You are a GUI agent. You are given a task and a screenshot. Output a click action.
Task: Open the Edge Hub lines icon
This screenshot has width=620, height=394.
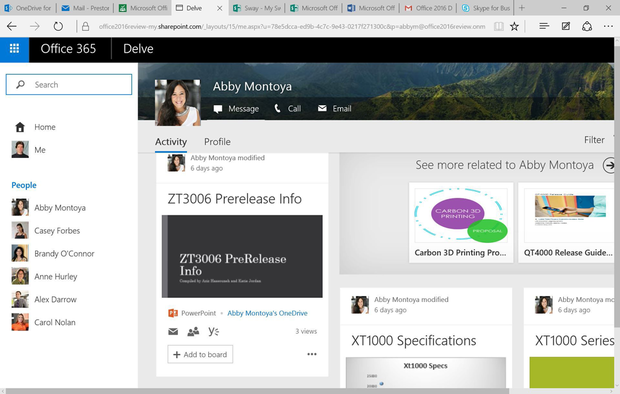544,26
